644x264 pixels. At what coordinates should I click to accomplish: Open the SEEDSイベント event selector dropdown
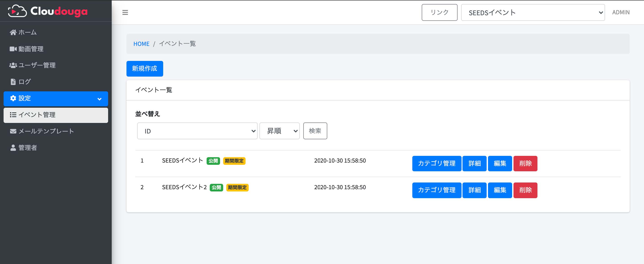[533, 12]
